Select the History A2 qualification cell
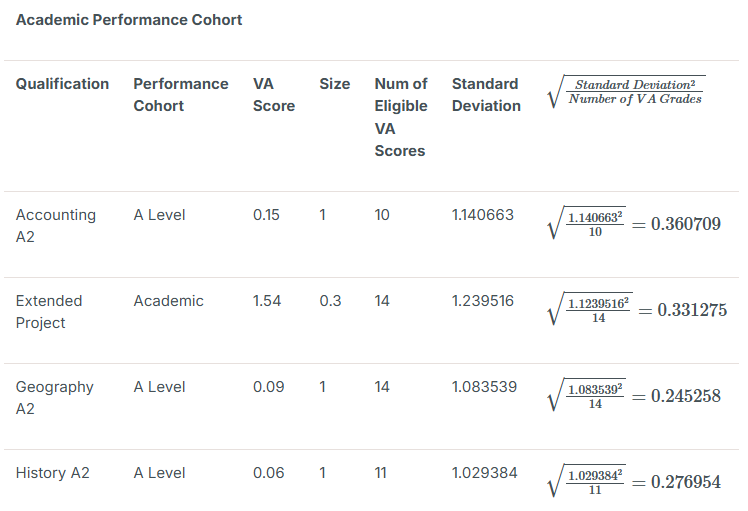Image resolution: width=748 pixels, height=511 pixels. (x=52, y=473)
